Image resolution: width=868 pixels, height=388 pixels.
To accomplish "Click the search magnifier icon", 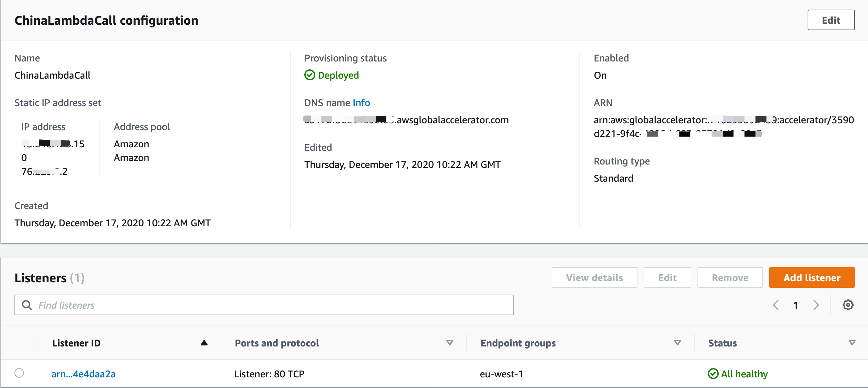I will (27, 305).
